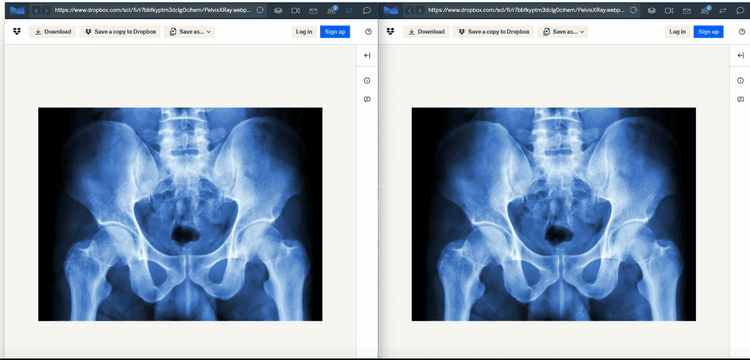Click the pelvis X-ray image in right window

(x=554, y=214)
